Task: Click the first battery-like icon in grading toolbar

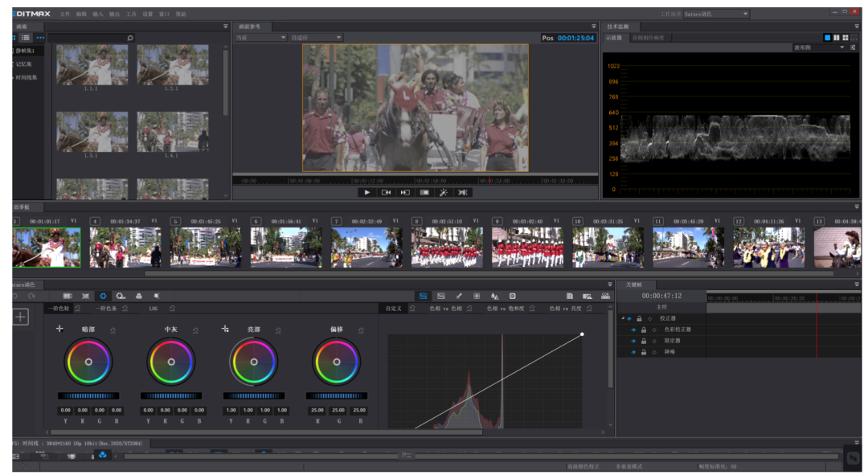Action: (68, 297)
